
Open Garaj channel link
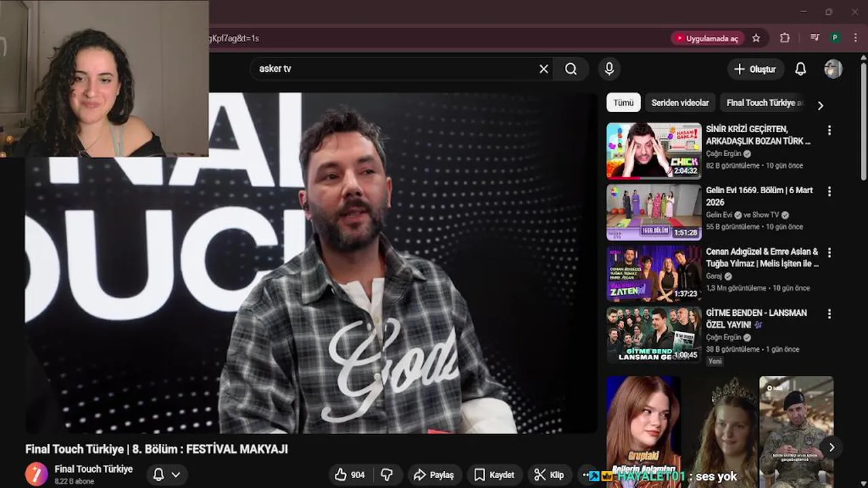714,277
